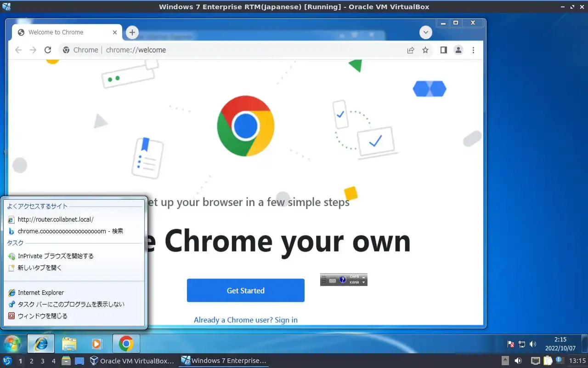This screenshot has width=588, height=368.
Task: Close the Welcome to Chrome tab
Action: 115,32
